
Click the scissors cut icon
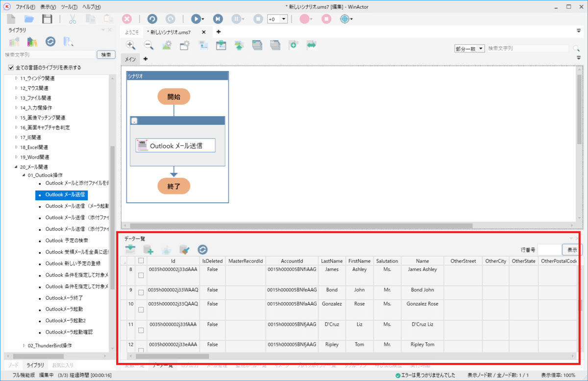[72, 19]
